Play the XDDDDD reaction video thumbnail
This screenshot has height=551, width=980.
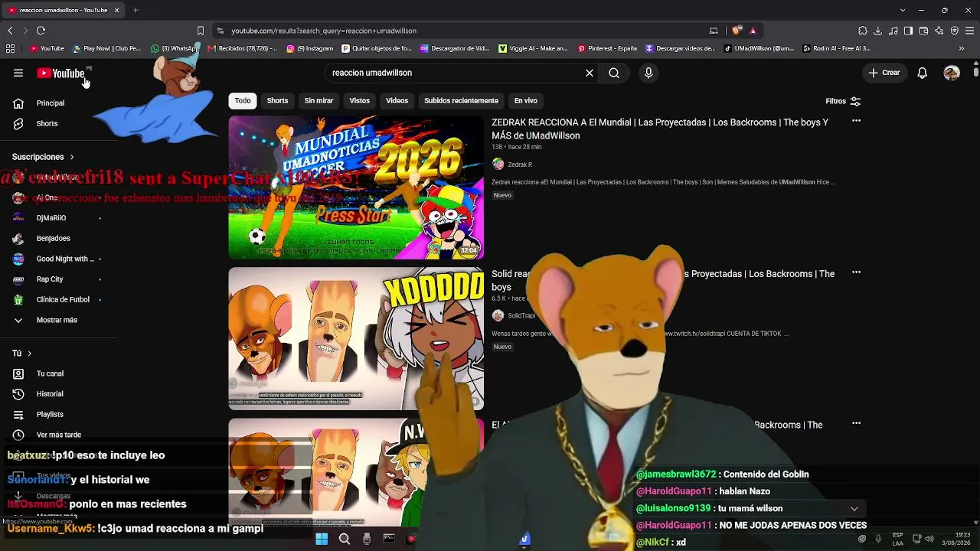[x=356, y=338]
